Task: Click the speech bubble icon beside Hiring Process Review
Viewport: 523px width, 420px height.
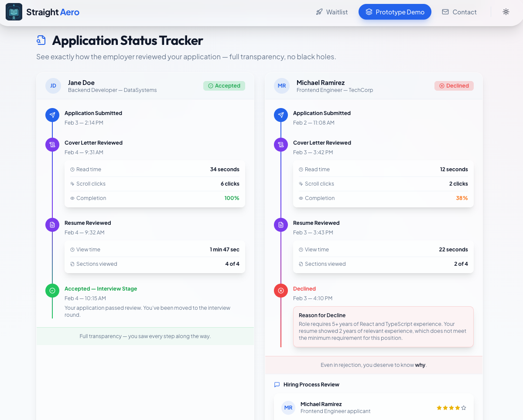Action: 277,384
